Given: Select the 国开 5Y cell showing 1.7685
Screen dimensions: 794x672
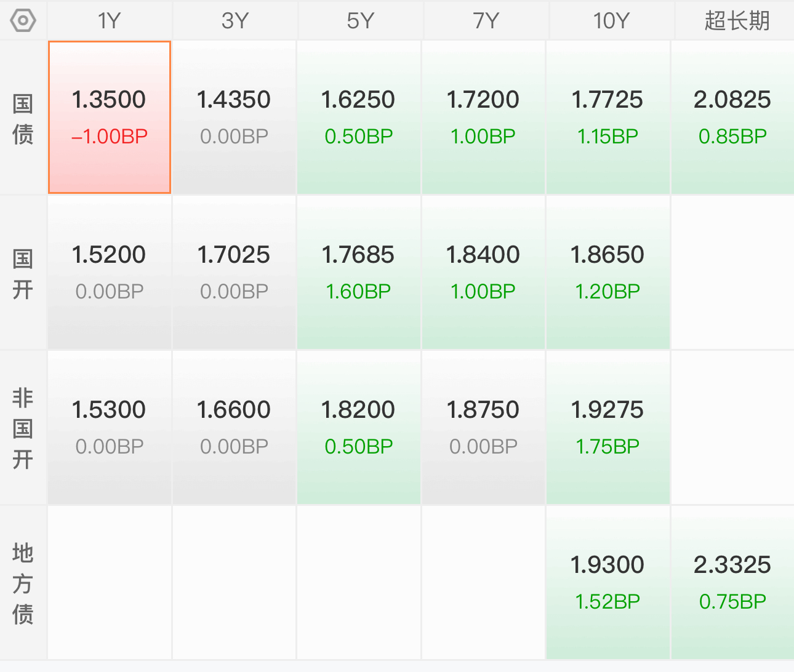Looking at the screenshot, I should 359,273.
